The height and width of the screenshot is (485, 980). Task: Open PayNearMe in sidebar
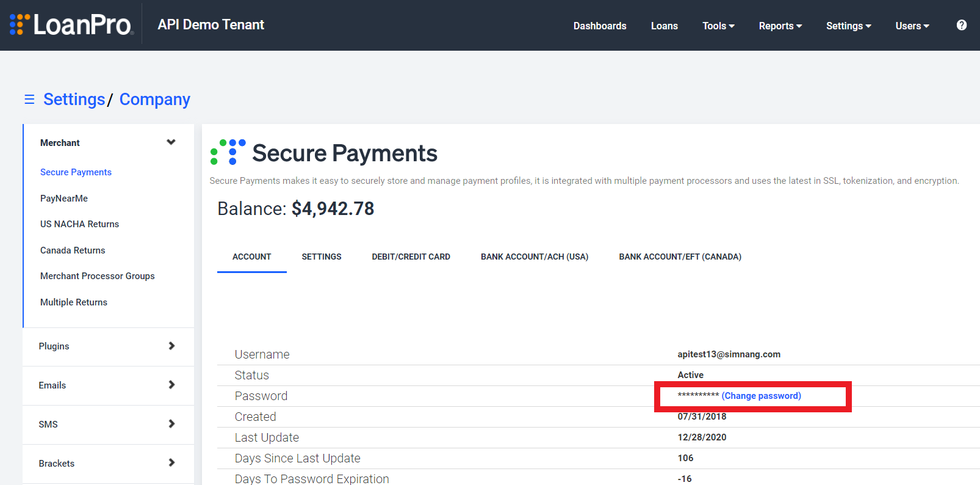coord(64,199)
